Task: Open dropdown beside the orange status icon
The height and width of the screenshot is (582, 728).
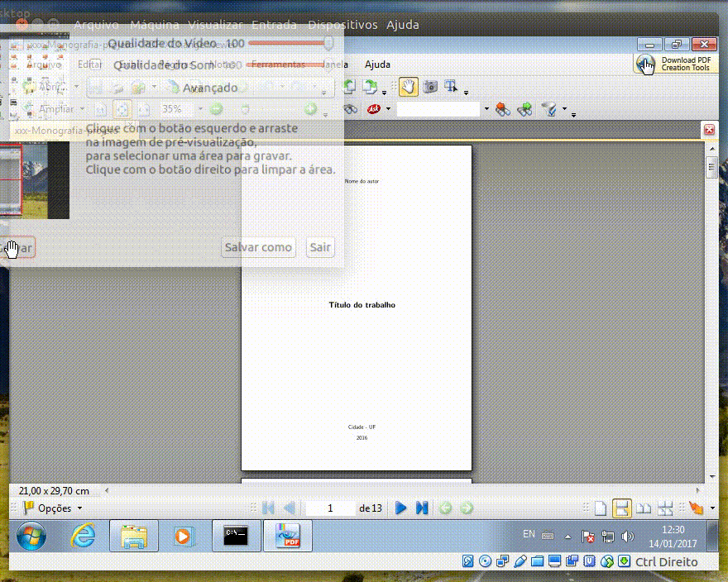Action: 712,508
